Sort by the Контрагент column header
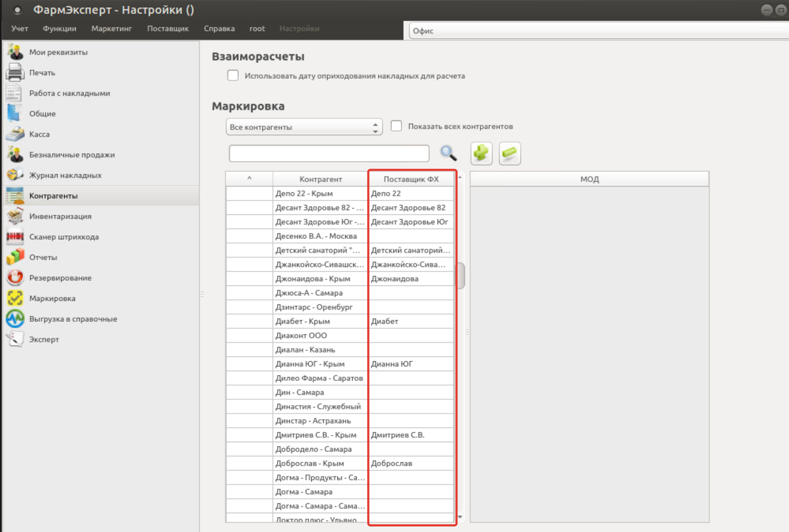 tap(320, 179)
